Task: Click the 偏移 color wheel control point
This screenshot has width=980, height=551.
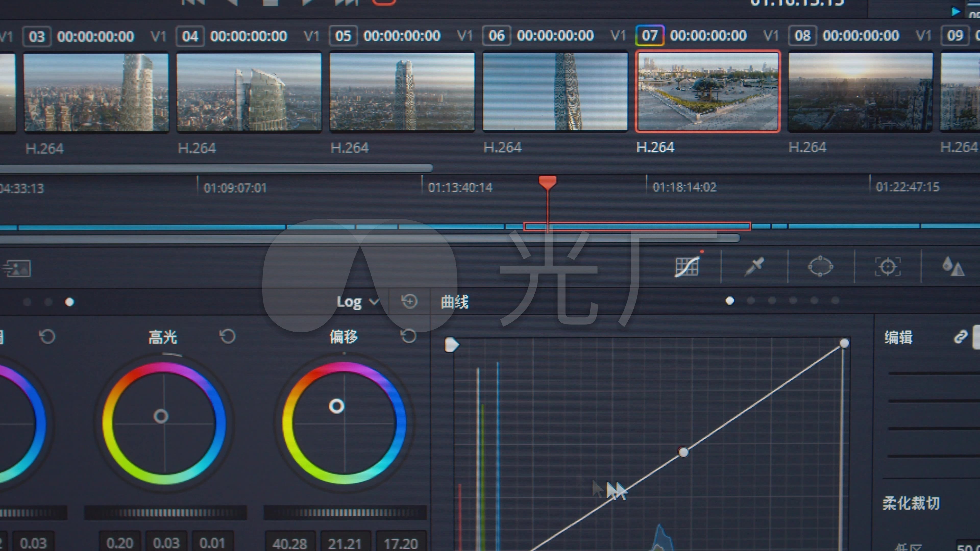Action: 337,406
